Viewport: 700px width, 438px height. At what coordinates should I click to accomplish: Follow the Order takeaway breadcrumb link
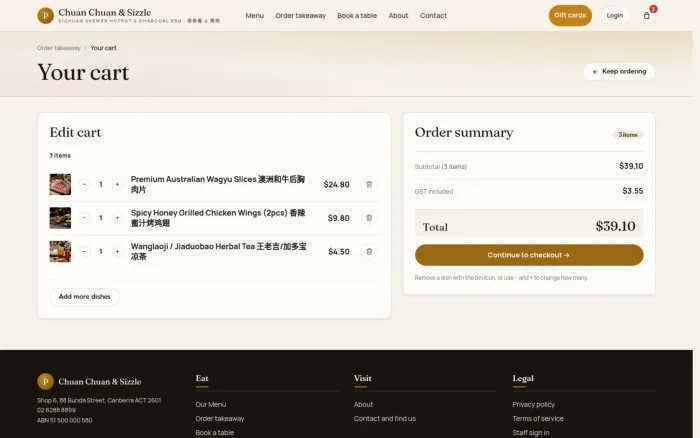pyautogui.click(x=58, y=48)
